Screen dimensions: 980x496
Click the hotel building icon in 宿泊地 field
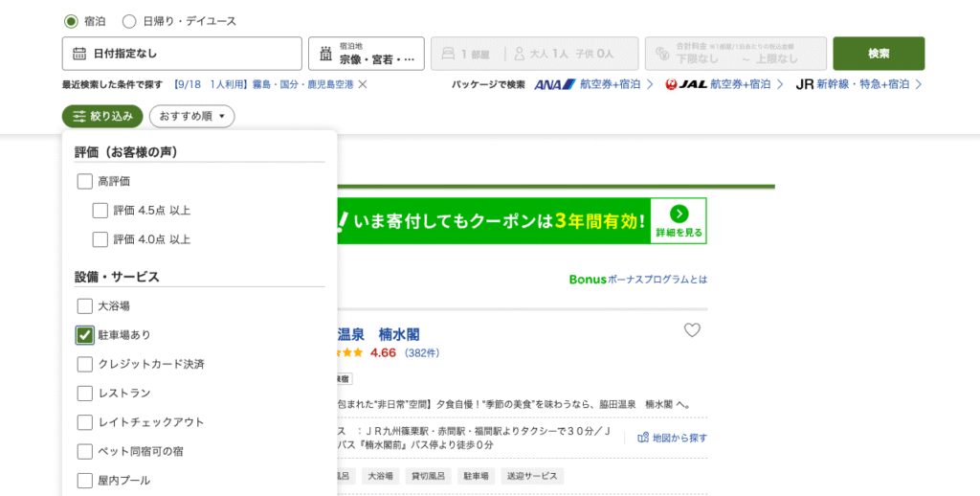(x=325, y=54)
